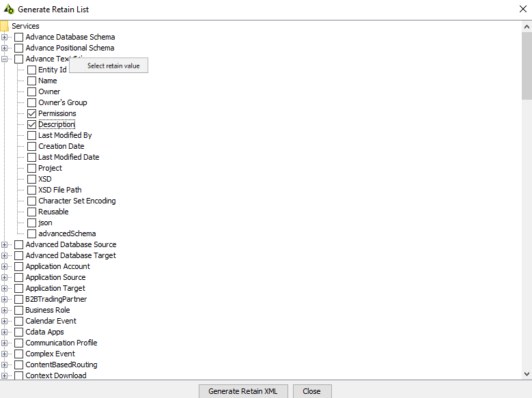
Task: Select the Communication Profile tree item
Action: click(61, 343)
